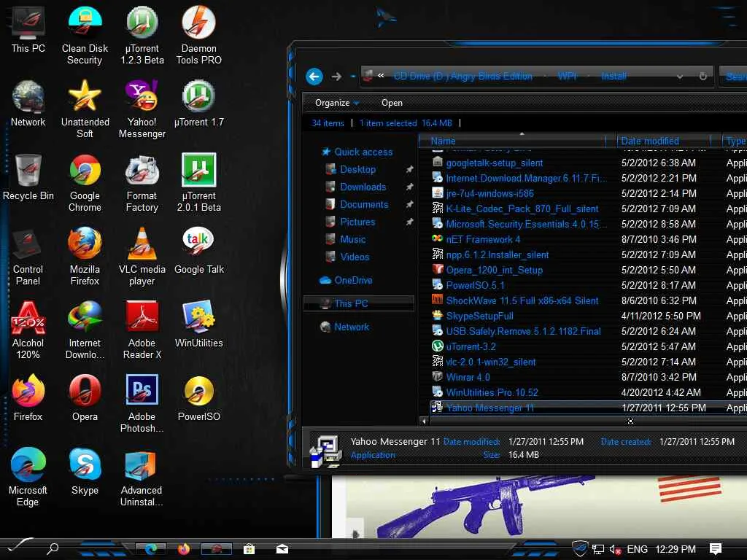The height and width of the screenshot is (560, 747).
Task: Click the WPI segment in the address path
Action: pyautogui.click(x=567, y=76)
